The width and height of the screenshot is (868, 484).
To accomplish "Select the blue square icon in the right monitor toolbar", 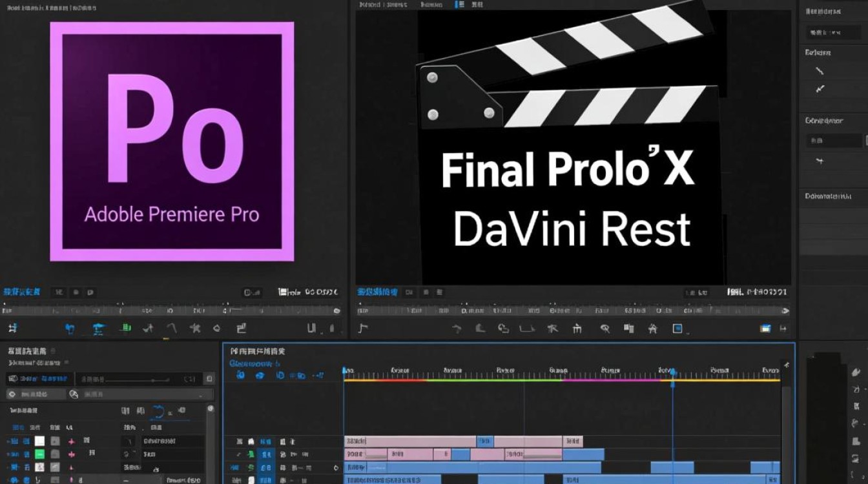I will coord(677,328).
